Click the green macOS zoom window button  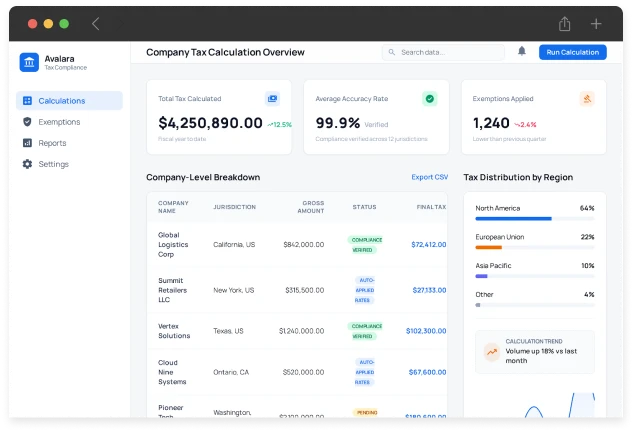[64, 24]
